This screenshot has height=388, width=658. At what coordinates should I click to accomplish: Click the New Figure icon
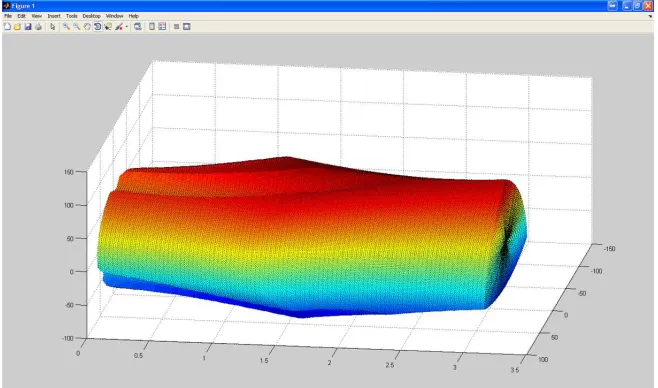(x=7, y=27)
